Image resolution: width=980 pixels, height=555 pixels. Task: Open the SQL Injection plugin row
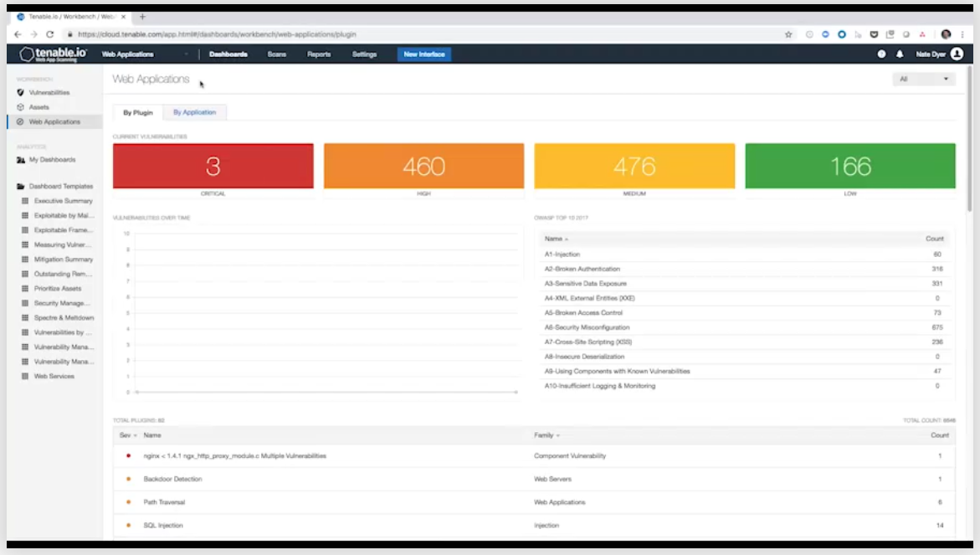point(163,526)
